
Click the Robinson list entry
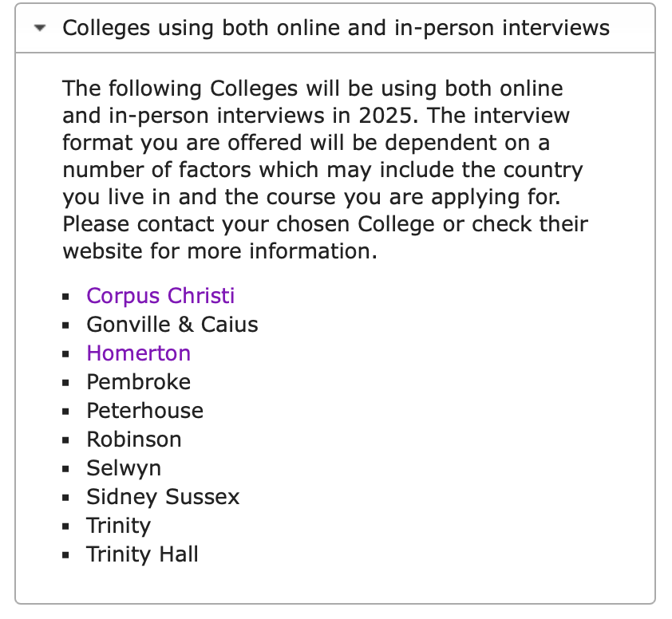133,440
